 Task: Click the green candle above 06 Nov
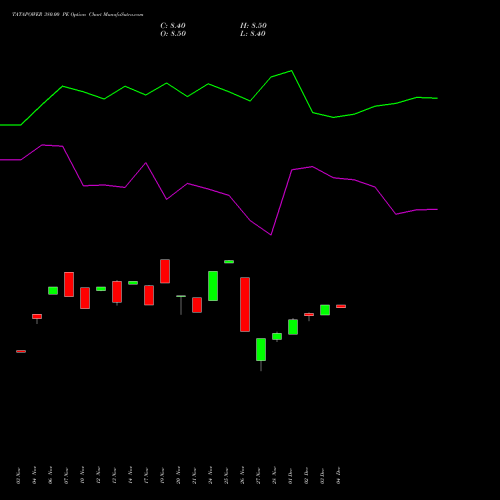click(53, 291)
